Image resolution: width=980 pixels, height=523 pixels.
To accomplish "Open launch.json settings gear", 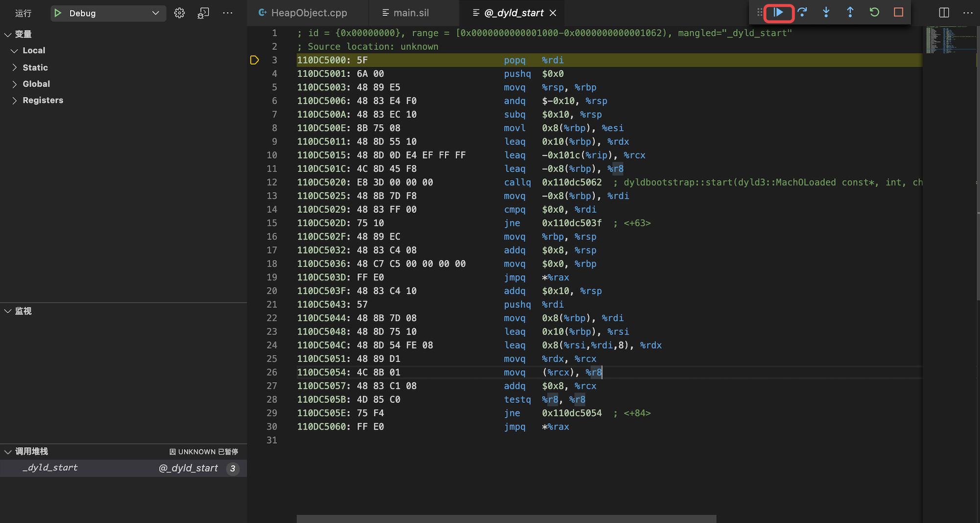I will tap(180, 13).
